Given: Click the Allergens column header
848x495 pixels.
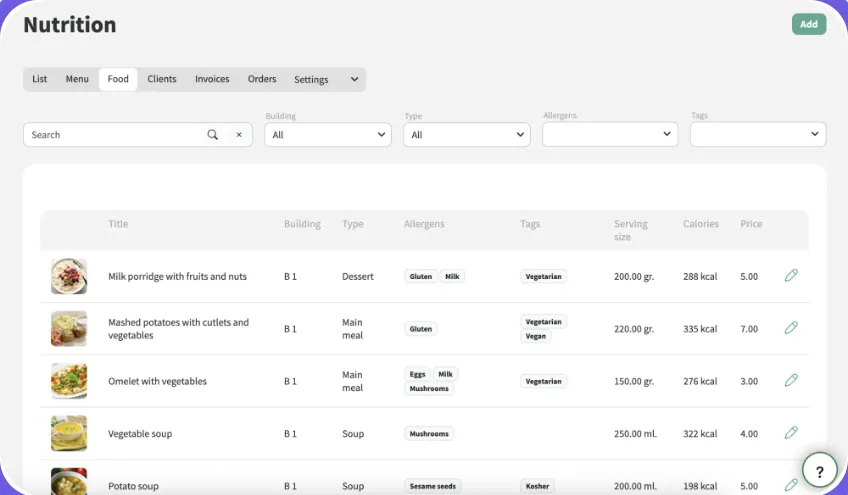Looking at the screenshot, I should (x=424, y=224).
